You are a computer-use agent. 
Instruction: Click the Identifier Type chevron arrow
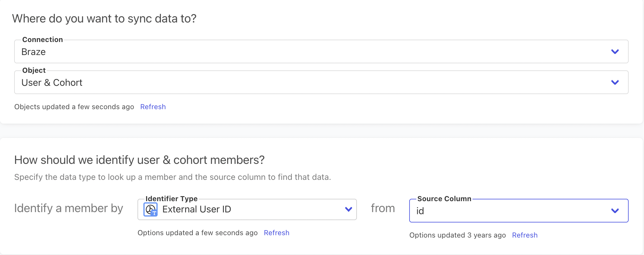(x=348, y=209)
